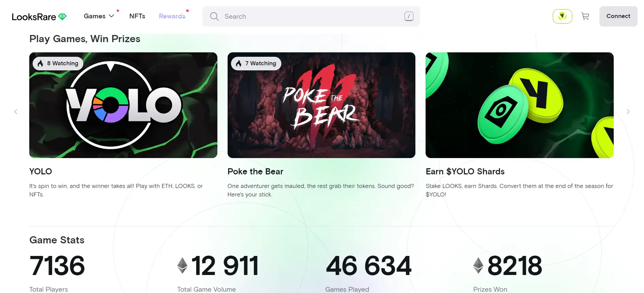Click the flame icon on 7 Watching
The image size is (644, 293).
(238, 64)
